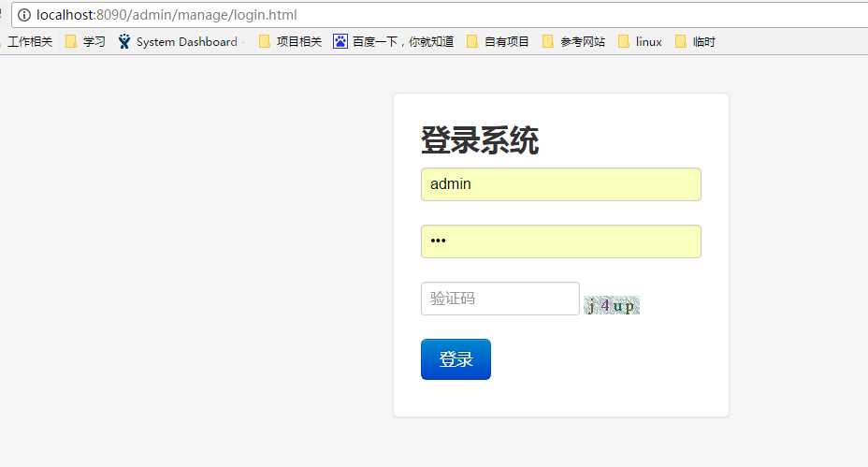Viewport: 868px width, 467px height.
Task: Click the 参考网站 folder icon
Action: pos(548,41)
